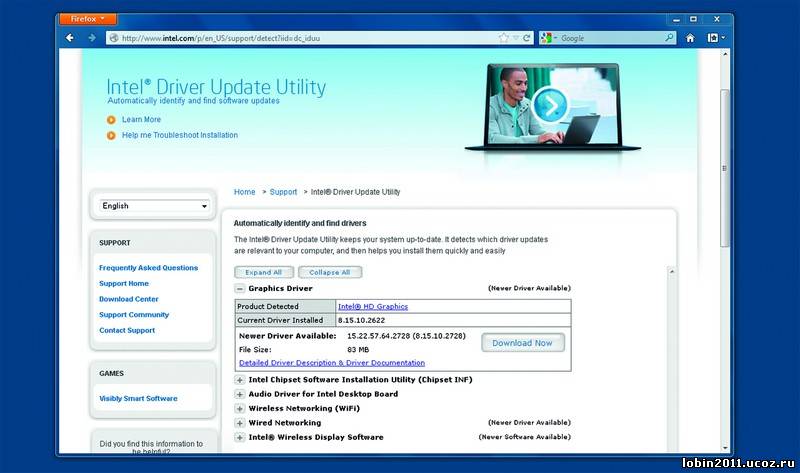Go to the Home breadcrumb
The image size is (800, 473).
click(244, 192)
